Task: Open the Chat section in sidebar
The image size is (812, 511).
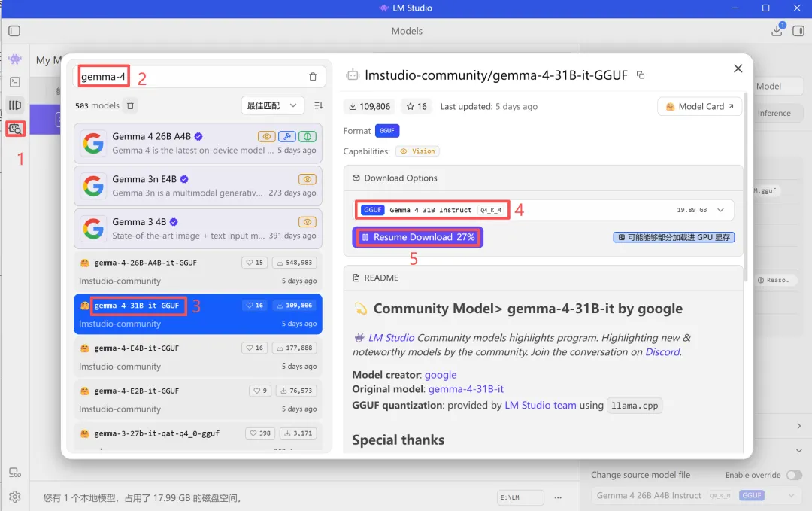Action: pyautogui.click(x=15, y=59)
